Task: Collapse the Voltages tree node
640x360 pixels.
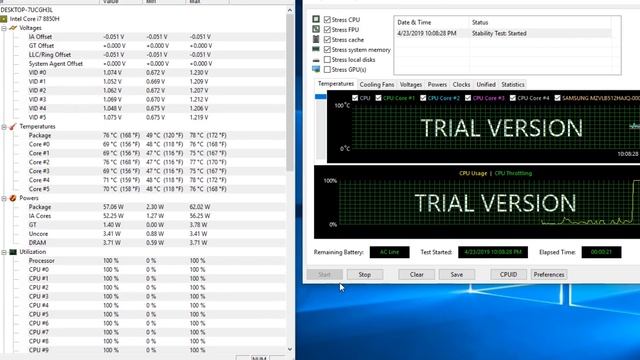Action: [4, 28]
